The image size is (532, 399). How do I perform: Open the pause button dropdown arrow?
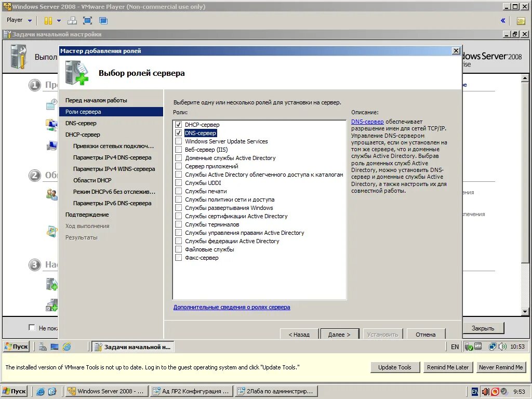(x=59, y=21)
